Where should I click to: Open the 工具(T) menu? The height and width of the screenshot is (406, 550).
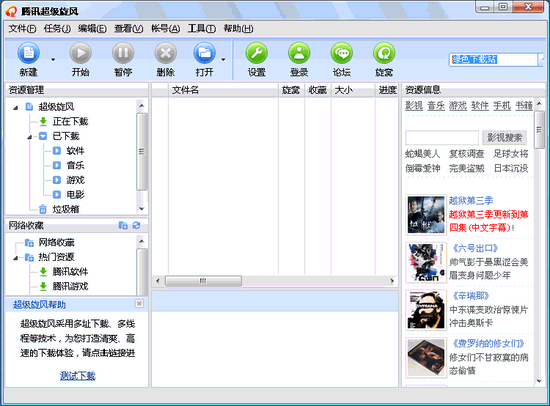tap(202, 29)
